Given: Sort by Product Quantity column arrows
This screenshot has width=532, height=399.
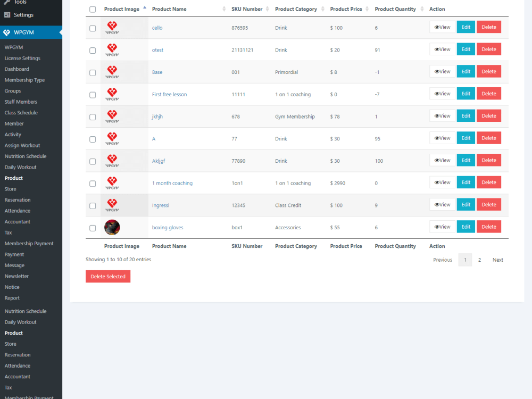Looking at the screenshot, I should tap(422, 9).
